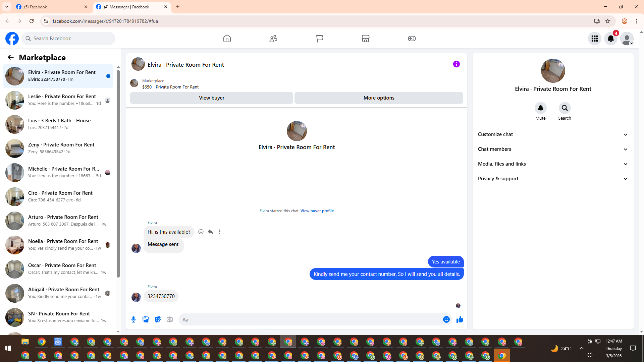Image resolution: width=644 pixels, height=362 pixels.
Task: Attach a photo file to message
Action: coord(146,319)
